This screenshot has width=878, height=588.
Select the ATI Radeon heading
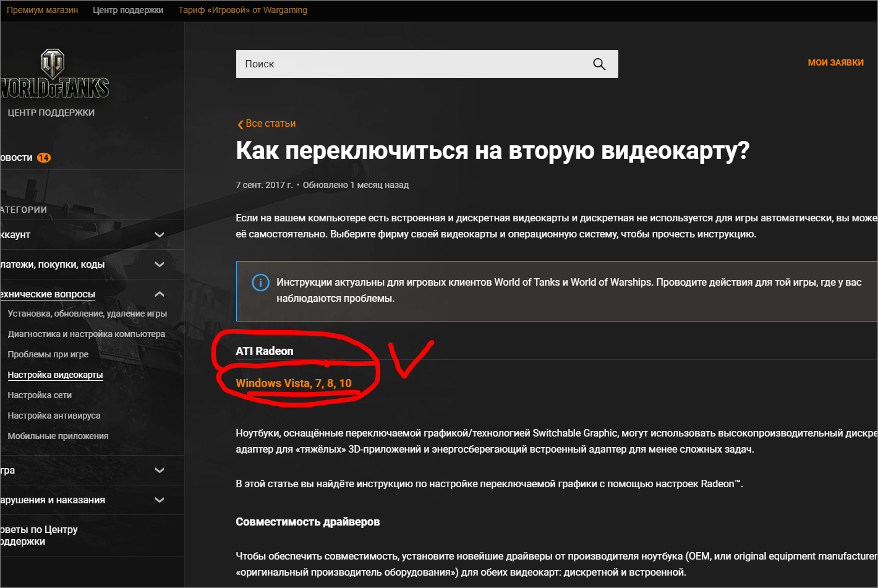265,351
